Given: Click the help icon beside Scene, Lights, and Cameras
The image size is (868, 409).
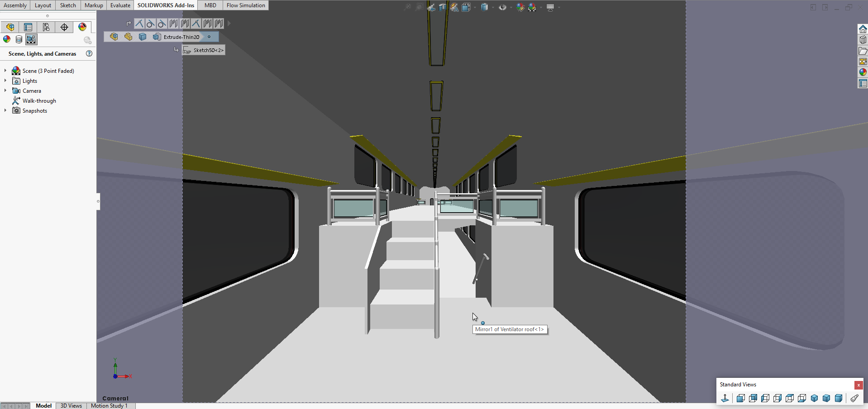Looking at the screenshot, I should click(x=89, y=53).
